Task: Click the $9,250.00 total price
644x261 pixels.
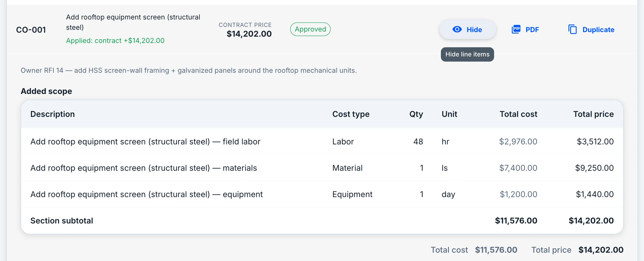Action: tap(594, 168)
